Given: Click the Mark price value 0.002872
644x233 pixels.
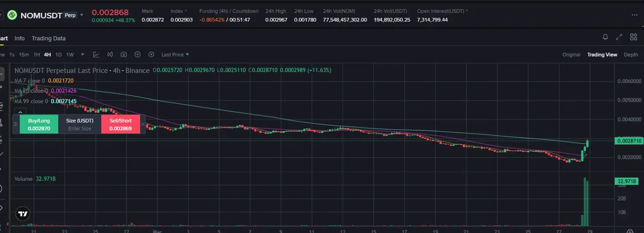Looking at the screenshot, I should tap(153, 20).
